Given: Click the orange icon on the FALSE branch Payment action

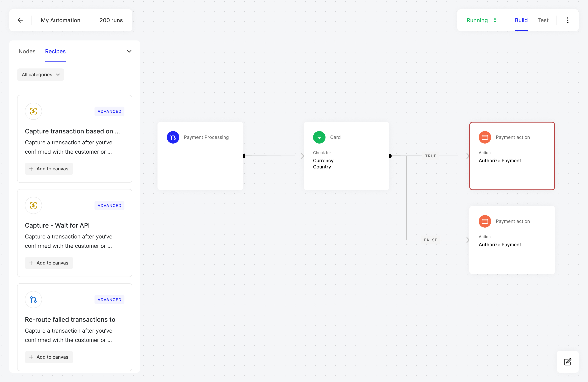Looking at the screenshot, I should pyautogui.click(x=485, y=221).
